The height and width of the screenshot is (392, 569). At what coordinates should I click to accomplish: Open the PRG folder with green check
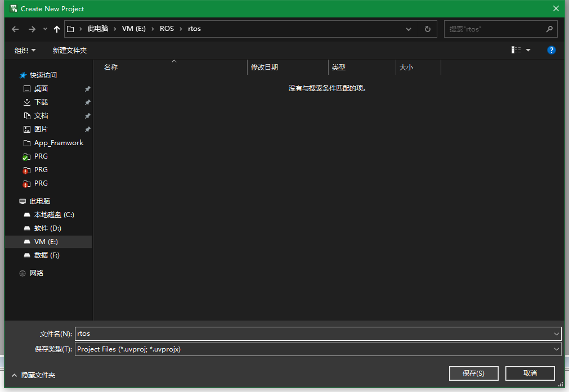pyautogui.click(x=41, y=156)
